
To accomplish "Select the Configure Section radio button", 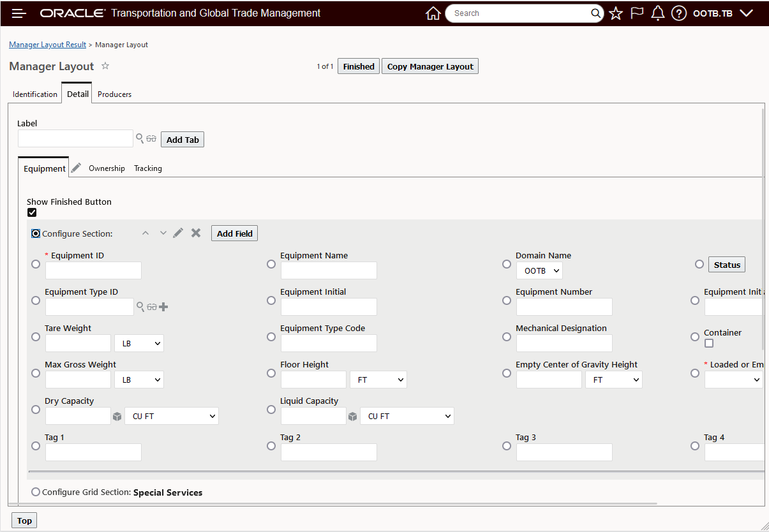I will (x=36, y=233).
